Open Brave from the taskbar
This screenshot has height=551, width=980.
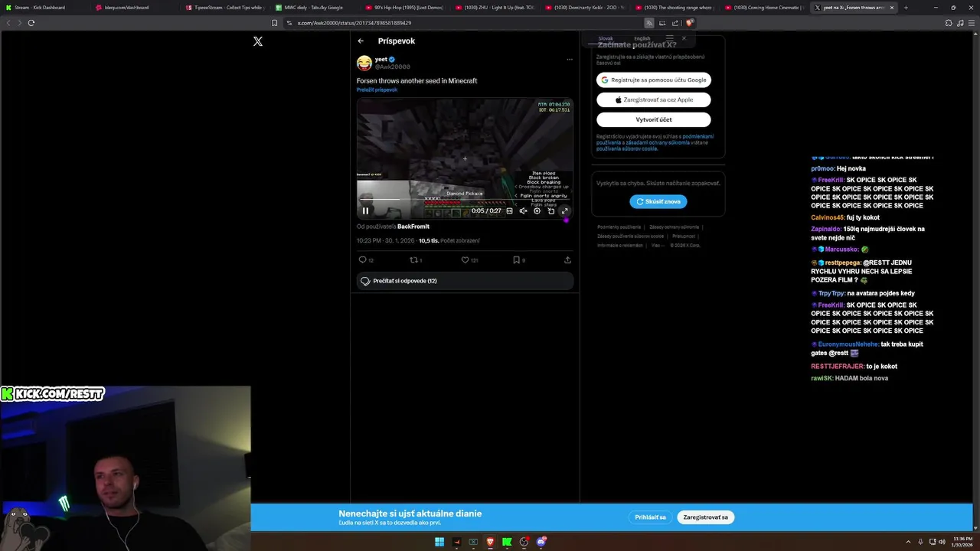(x=490, y=543)
